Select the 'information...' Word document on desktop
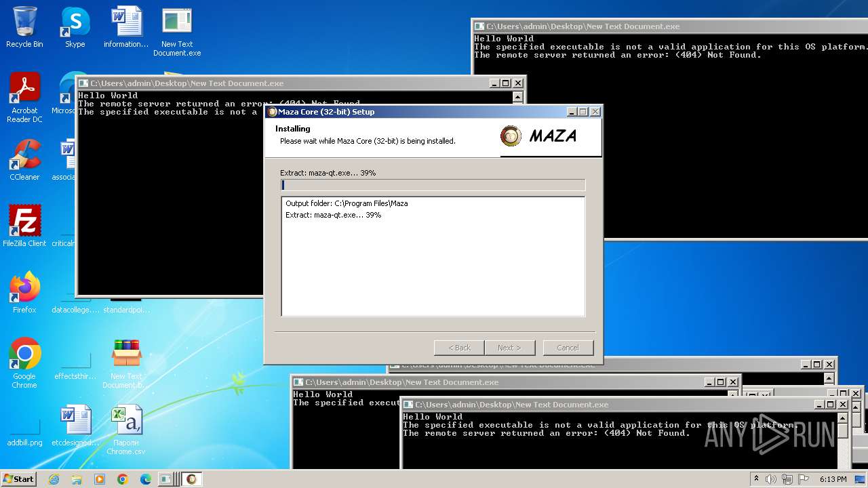Viewport: 868px width, 488px height. (x=126, y=27)
